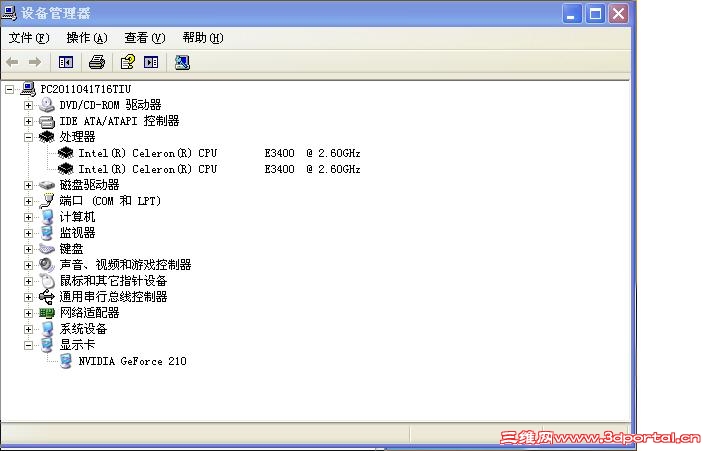Viewport: 720px width, 451px height.
Task: Select first Intel Celeron E3400 CPU label
Action: click(219, 153)
